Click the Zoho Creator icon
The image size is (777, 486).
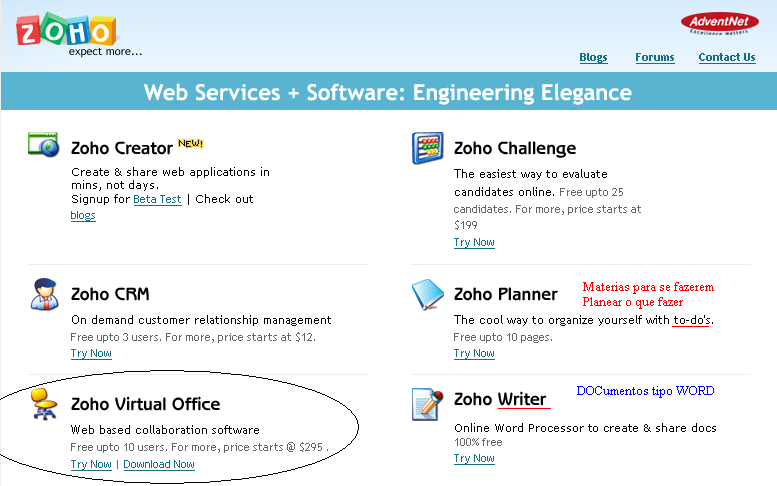[44, 145]
